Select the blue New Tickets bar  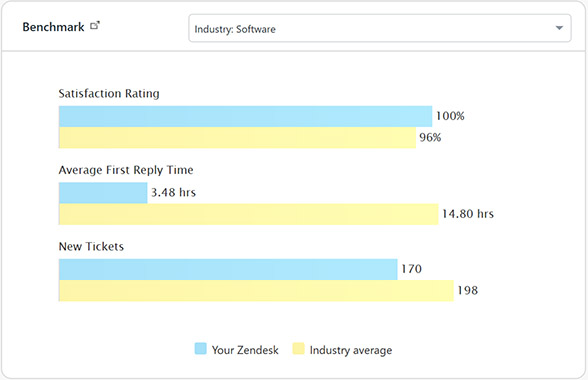228,269
